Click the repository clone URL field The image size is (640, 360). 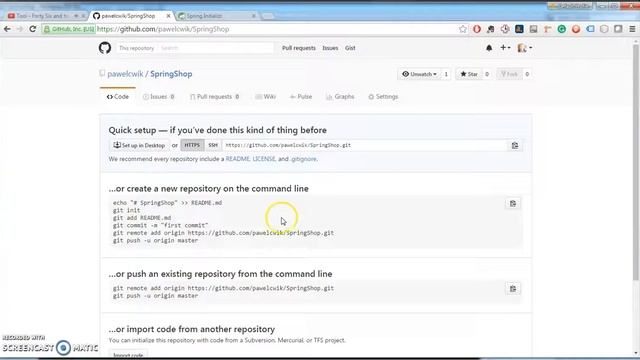tap(364, 145)
